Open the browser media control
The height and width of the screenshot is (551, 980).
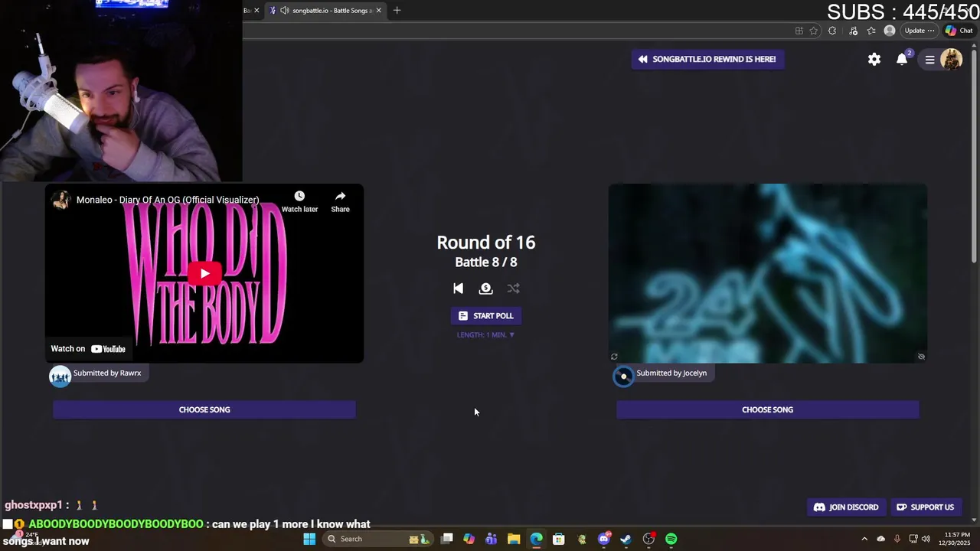point(854,31)
